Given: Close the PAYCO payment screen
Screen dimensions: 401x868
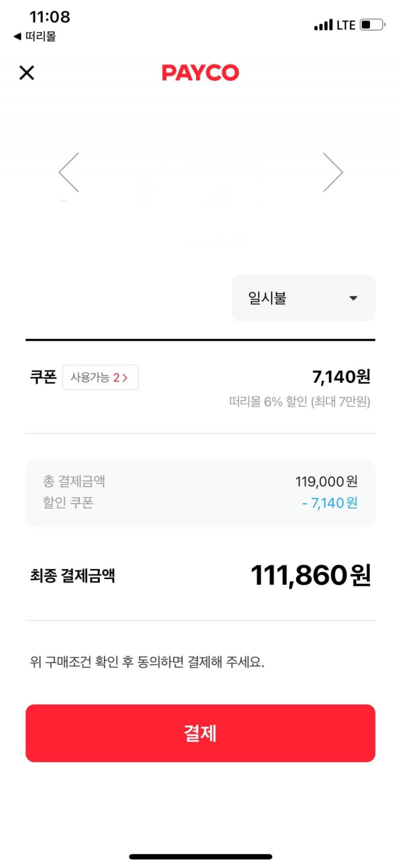Looking at the screenshot, I should pyautogui.click(x=27, y=73).
